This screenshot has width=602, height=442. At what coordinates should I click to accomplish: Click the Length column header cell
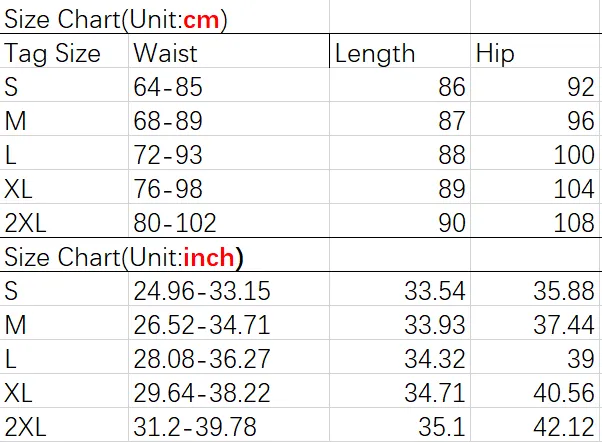[400, 51]
